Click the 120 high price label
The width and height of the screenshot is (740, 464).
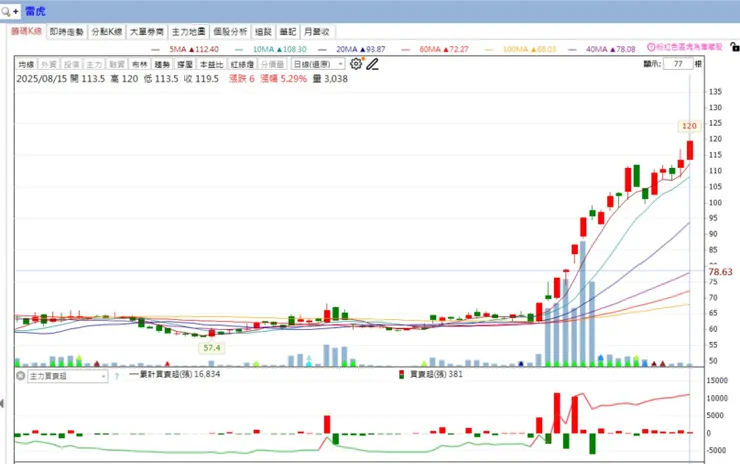[689, 126]
